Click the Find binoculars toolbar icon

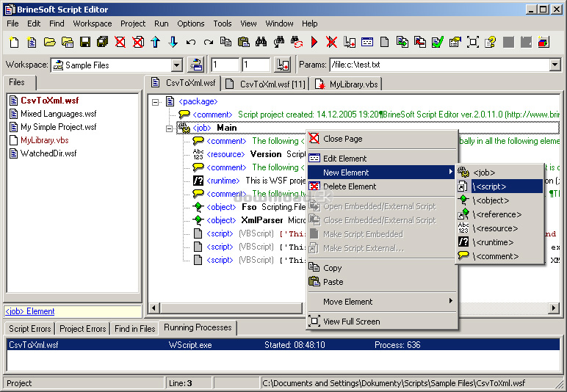[261, 42]
